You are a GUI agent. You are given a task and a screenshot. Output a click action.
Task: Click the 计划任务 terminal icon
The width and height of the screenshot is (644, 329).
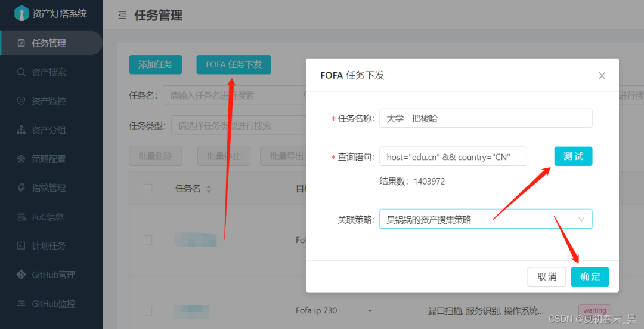[21, 245]
